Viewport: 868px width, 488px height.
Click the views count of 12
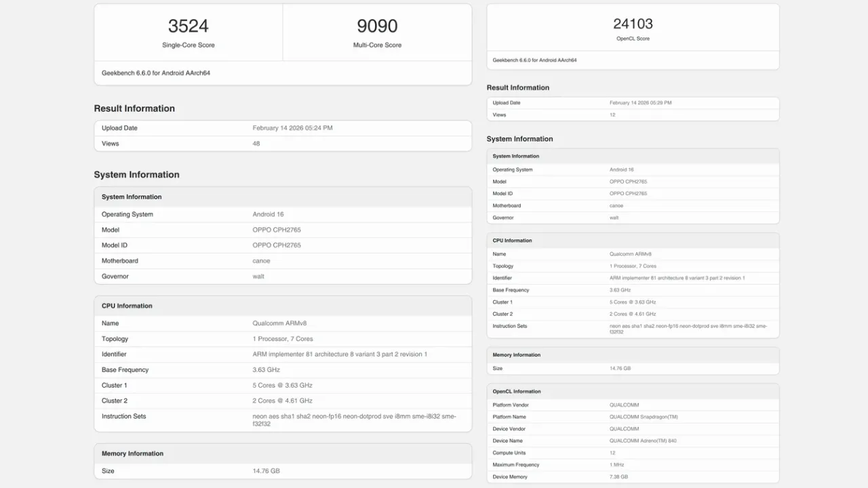[x=612, y=115]
